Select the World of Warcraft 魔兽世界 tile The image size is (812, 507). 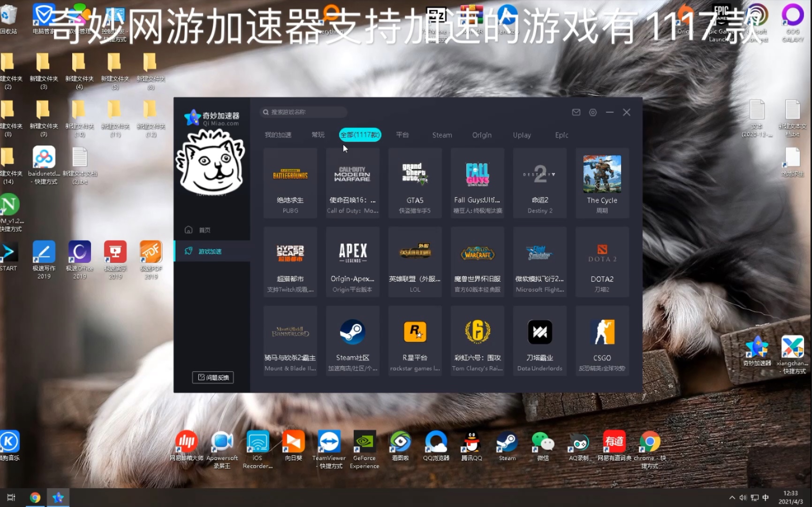click(477, 262)
